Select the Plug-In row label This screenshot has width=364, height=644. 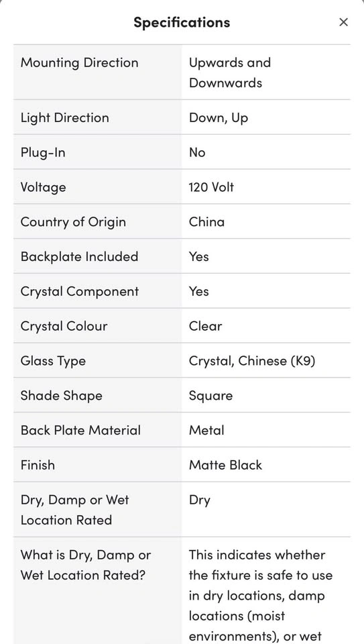click(43, 153)
